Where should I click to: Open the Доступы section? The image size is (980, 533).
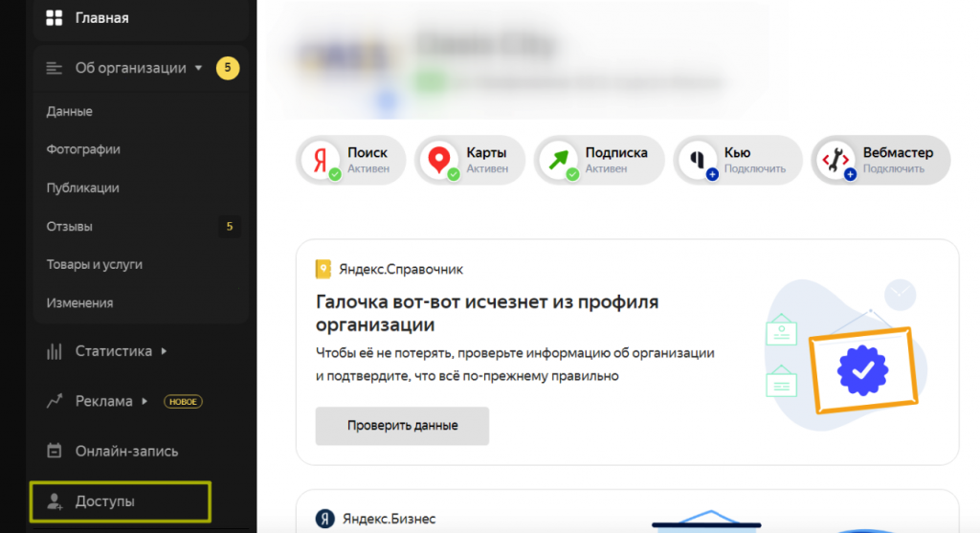[x=120, y=501]
